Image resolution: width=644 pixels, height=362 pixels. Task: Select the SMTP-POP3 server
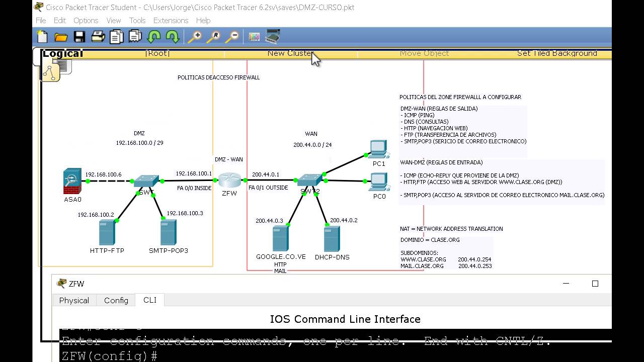(168, 232)
